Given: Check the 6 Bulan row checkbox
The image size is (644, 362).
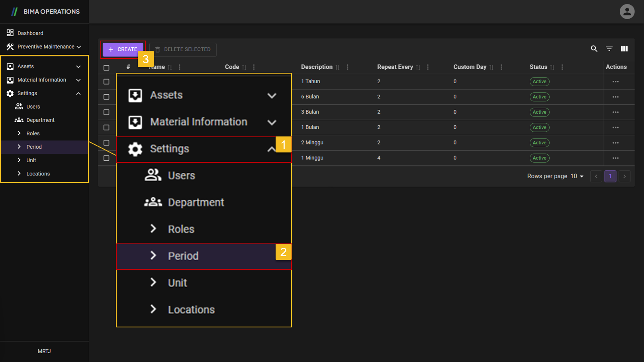Looking at the screenshot, I should pyautogui.click(x=106, y=97).
